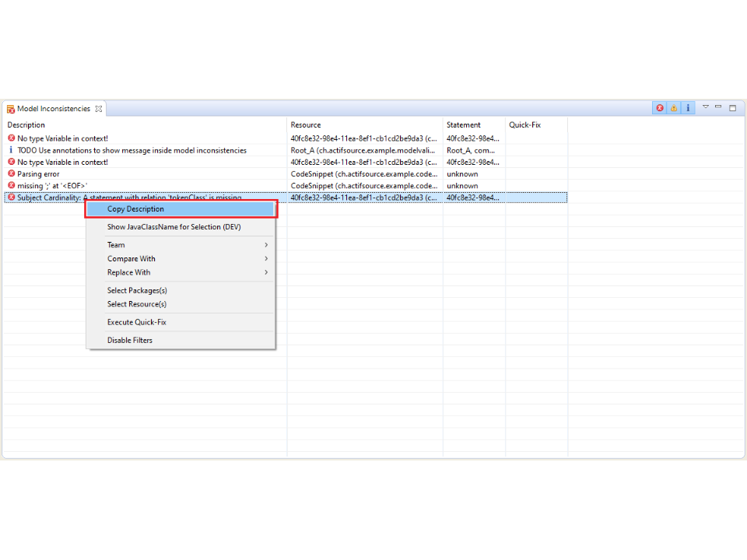Click Execute Quick-Fix menu entry
Screen dimensions: 747x560
(x=137, y=322)
